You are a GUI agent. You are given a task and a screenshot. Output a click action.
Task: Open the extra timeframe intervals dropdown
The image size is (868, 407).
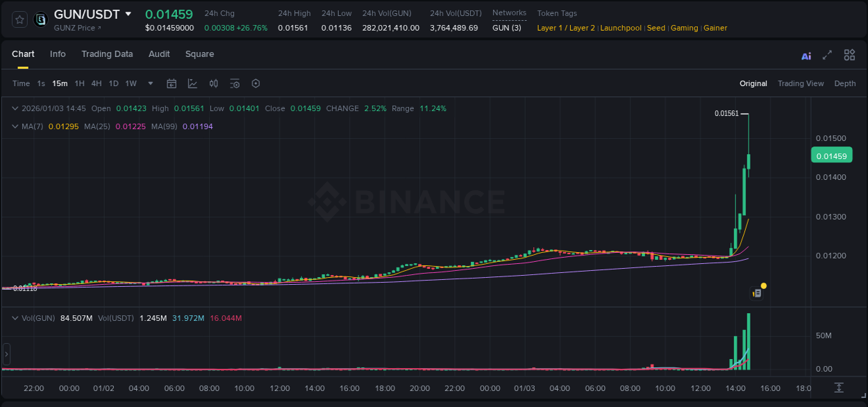150,83
